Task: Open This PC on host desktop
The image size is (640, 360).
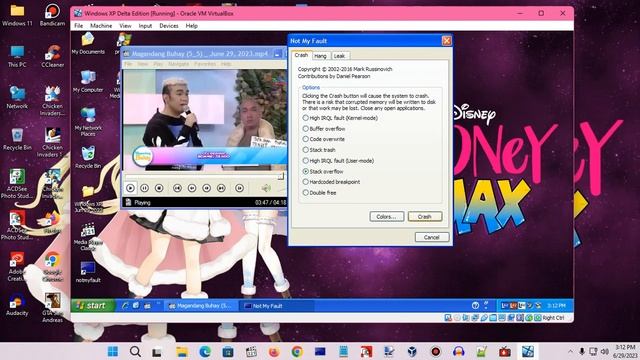Action: click(17, 56)
